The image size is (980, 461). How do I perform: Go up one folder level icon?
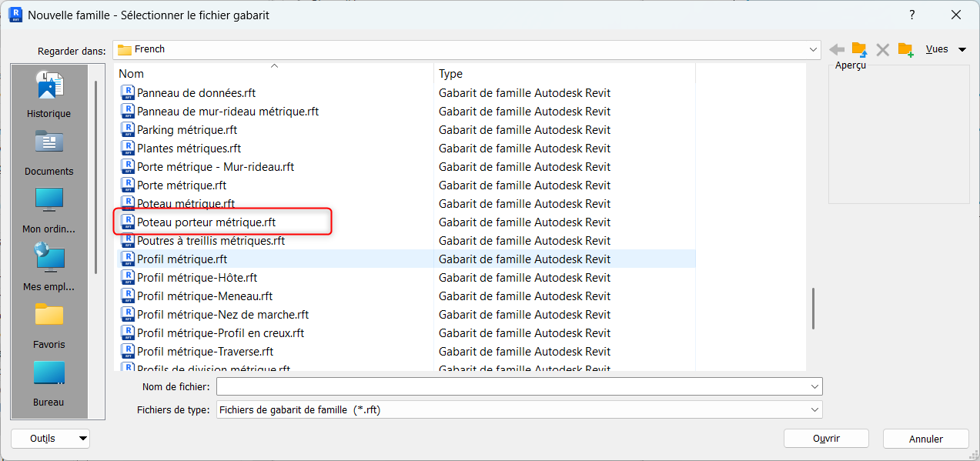[x=859, y=50]
